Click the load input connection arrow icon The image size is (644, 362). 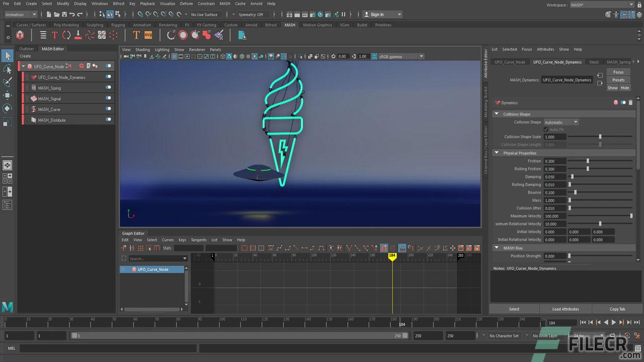600,76
